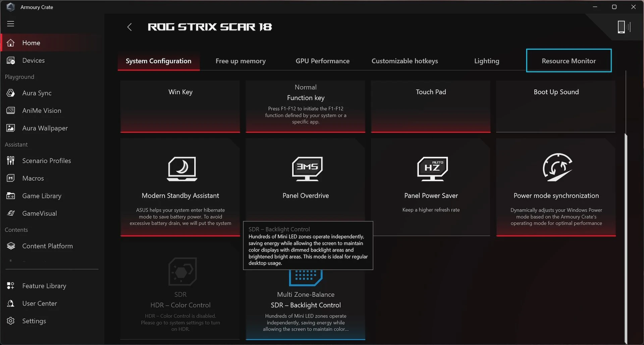This screenshot has width=644, height=345.
Task: Click the GameVisual icon
Action: click(x=11, y=213)
